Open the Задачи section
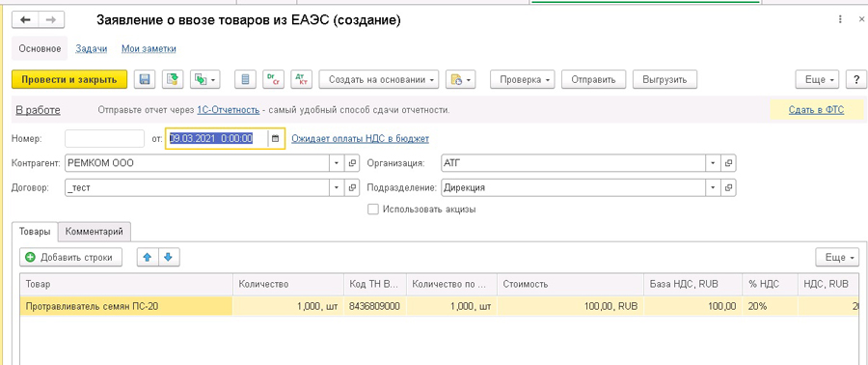Image resolution: width=868 pixels, height=365 pixels. (x=91, y=48)
